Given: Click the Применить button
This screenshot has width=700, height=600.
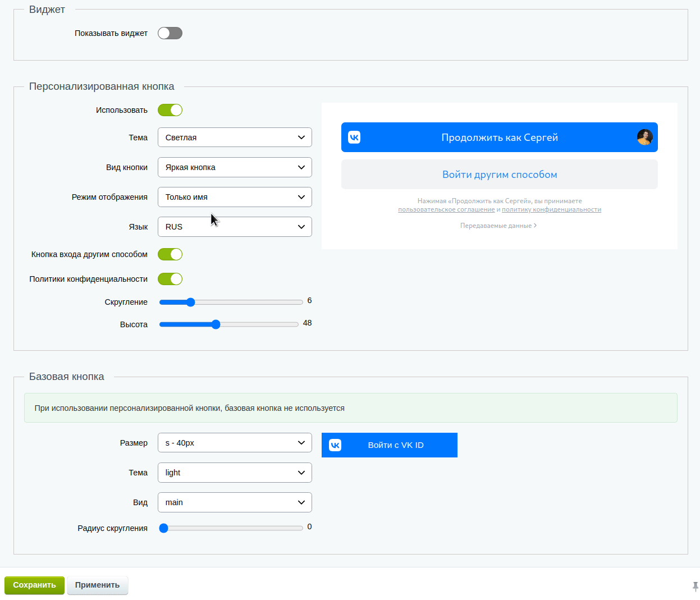Looking at the screenshot, I should 97,585.
